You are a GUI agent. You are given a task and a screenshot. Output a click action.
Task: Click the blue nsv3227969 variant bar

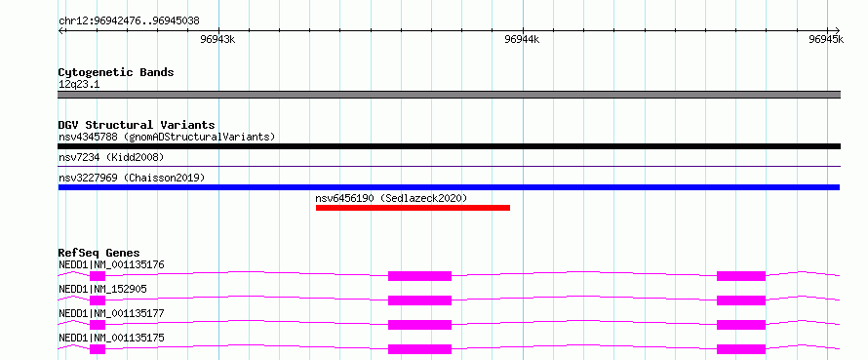click(x=449, y=187)
